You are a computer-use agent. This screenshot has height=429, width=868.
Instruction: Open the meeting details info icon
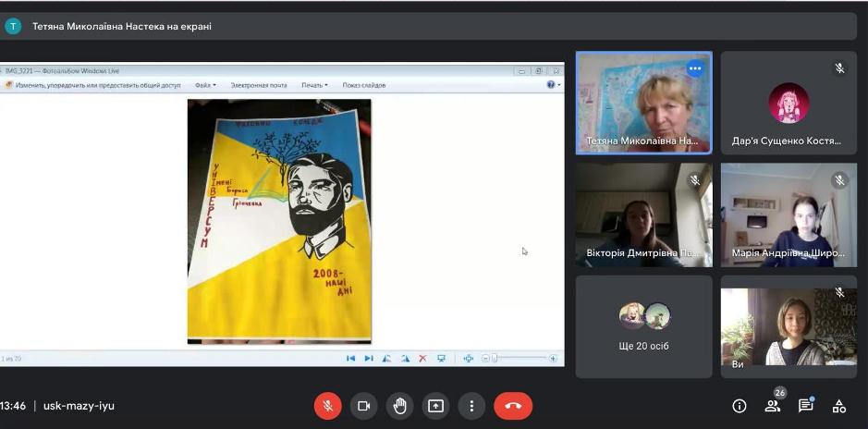[x=739, y=406]
